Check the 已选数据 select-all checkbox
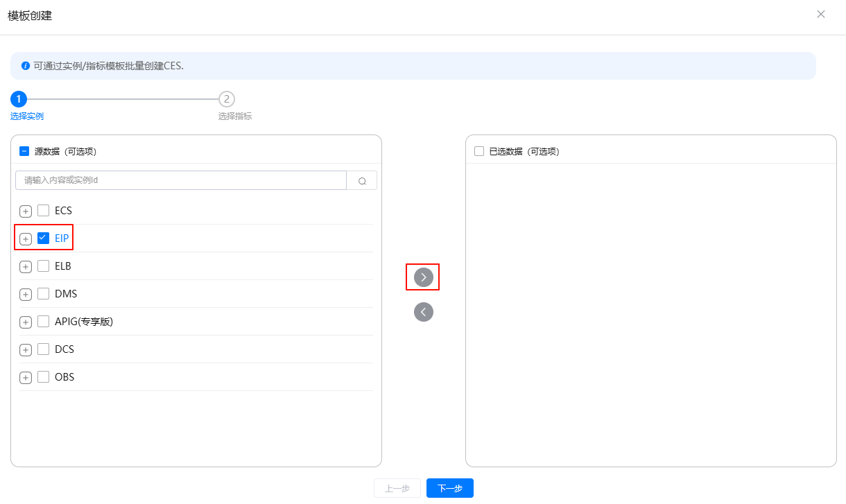The height and width of the screenshot is (504, 846). [x=479, y=151]
